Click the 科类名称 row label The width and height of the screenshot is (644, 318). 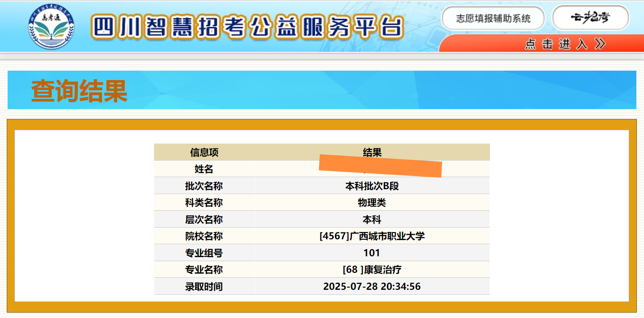pos(204,203)
